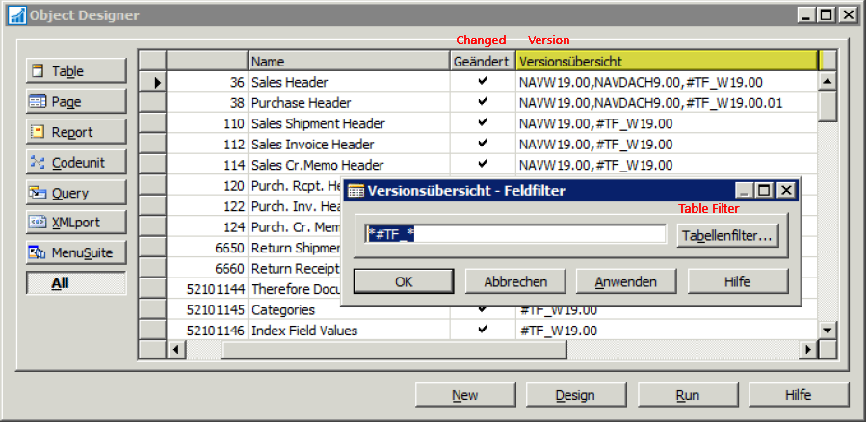Screen dimensions: 868x424
Task: Select the Report object type button
Action: pos(76,132)
